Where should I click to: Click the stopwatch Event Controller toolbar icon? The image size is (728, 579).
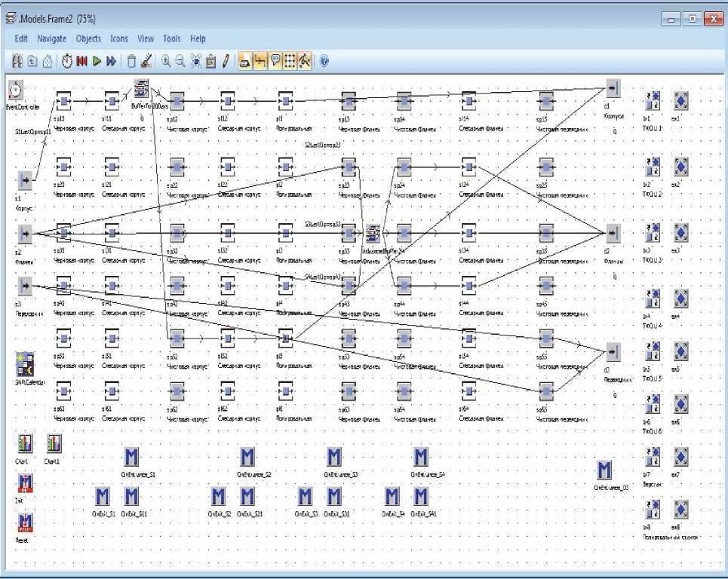[x=67, y=61]
